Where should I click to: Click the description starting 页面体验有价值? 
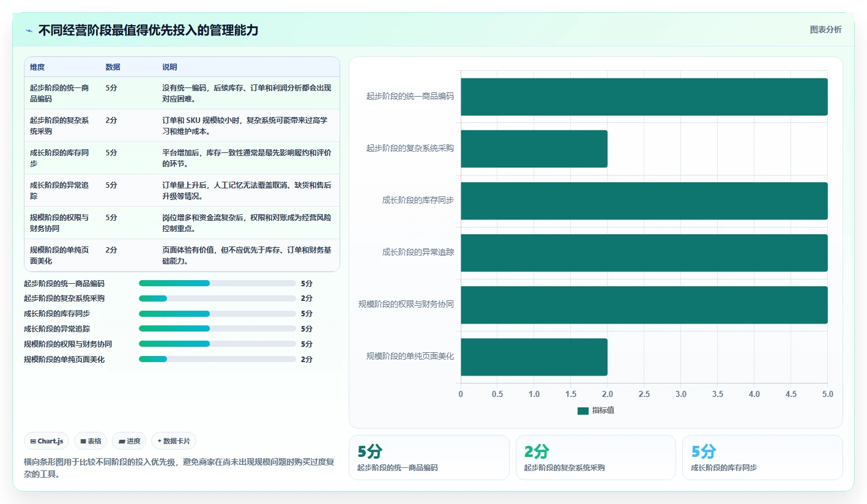point(247,255)
